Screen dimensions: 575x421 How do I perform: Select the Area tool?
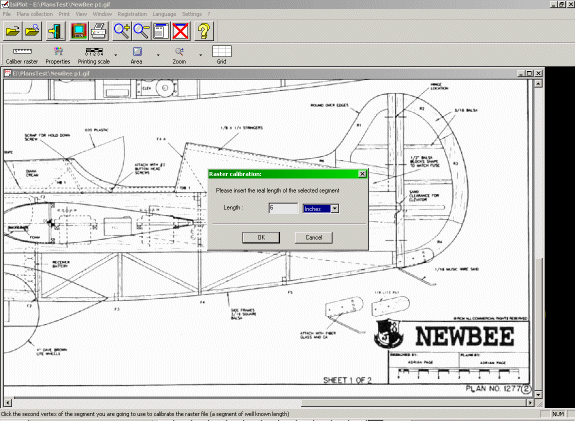[x=137, y=55]
